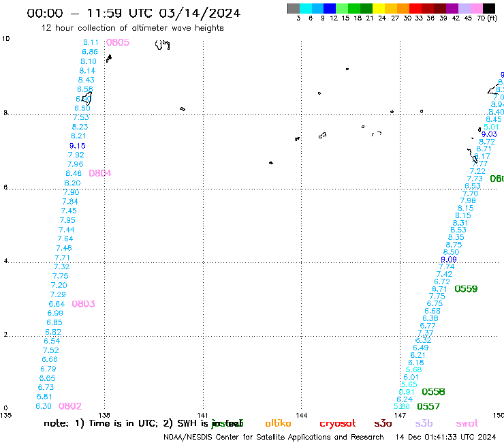This screenshot has width=504, height=443.
Task: Click the '141' longitude axis label
Action: tap(202, 415)
